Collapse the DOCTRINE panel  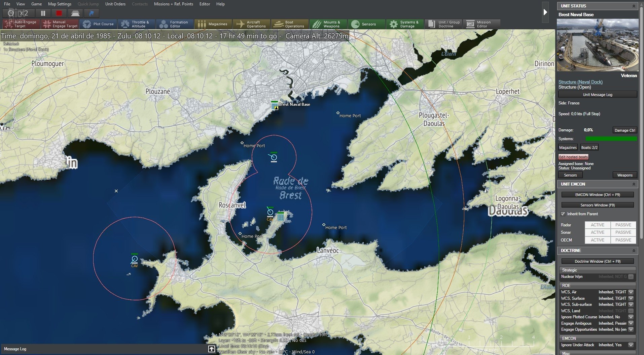click(x=634, y=250)
